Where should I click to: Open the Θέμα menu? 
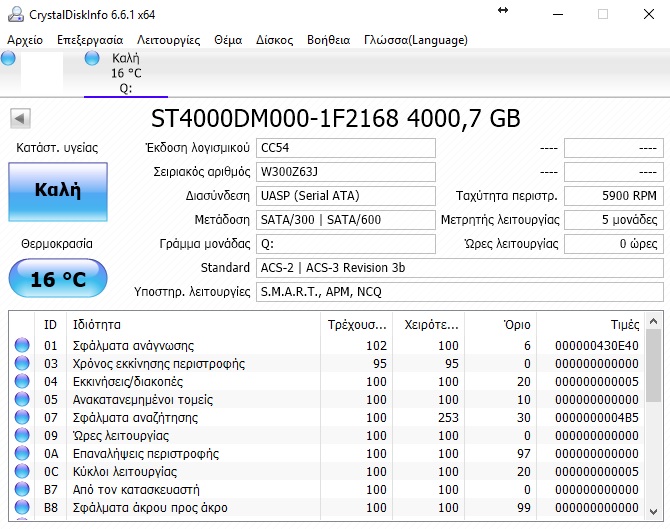coord(228,40)
